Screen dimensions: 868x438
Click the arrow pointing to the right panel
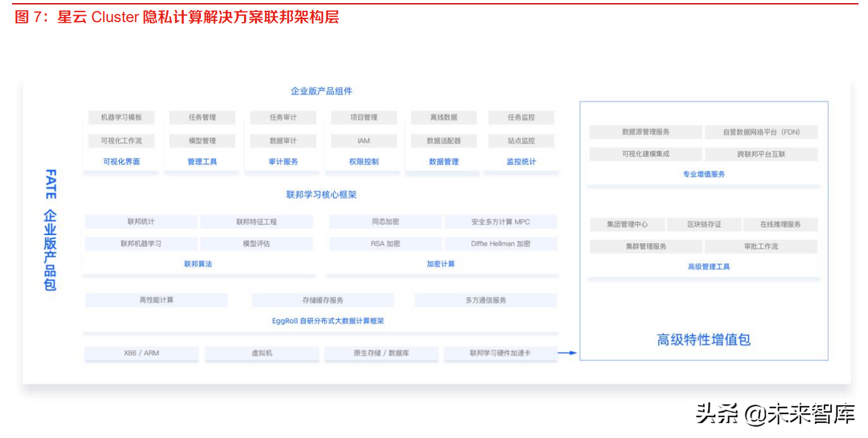point(565,353)
